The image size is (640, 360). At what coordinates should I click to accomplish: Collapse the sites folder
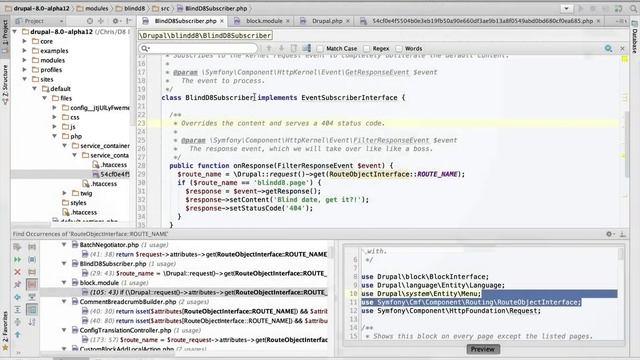click(x=24, y=79)
